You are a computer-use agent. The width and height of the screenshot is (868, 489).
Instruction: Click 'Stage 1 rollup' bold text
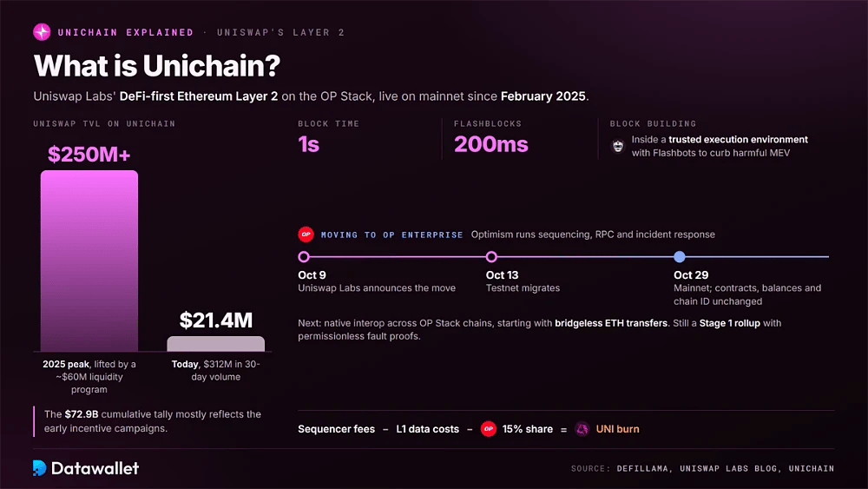(730, 323)
